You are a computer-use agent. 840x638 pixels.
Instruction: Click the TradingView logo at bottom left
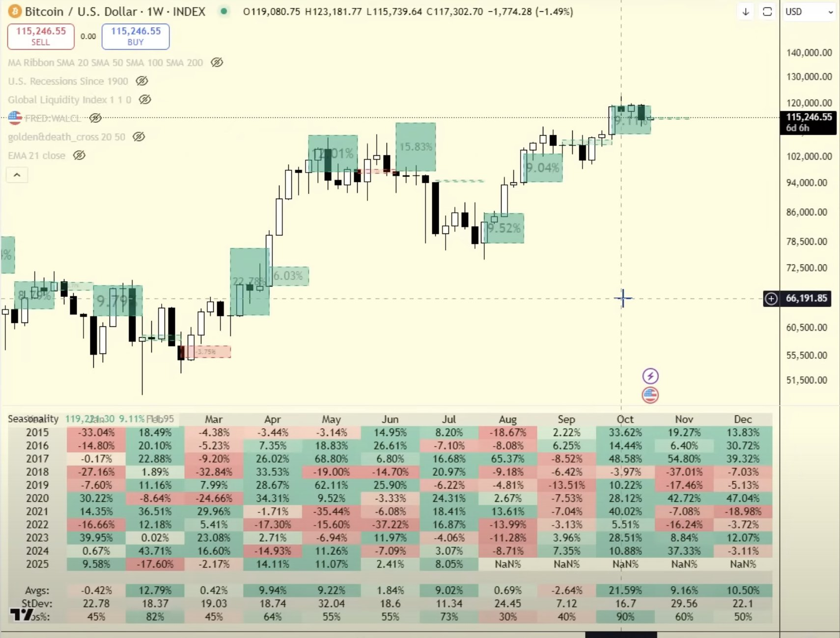pyautogui.click(x=22, y=615)
